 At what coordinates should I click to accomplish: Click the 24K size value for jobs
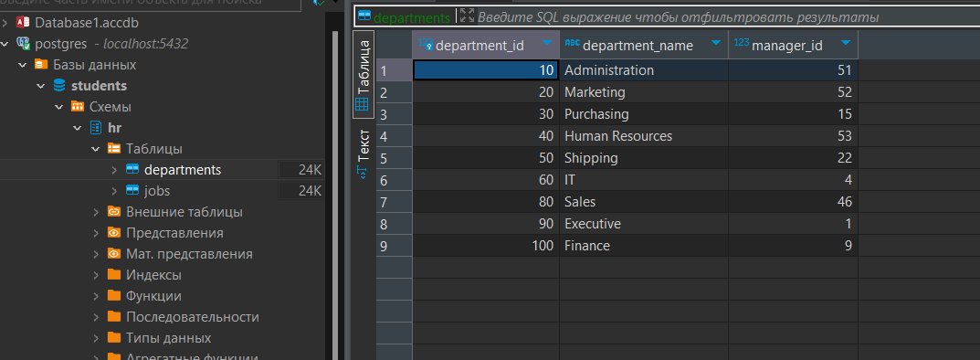pos(310,191)
